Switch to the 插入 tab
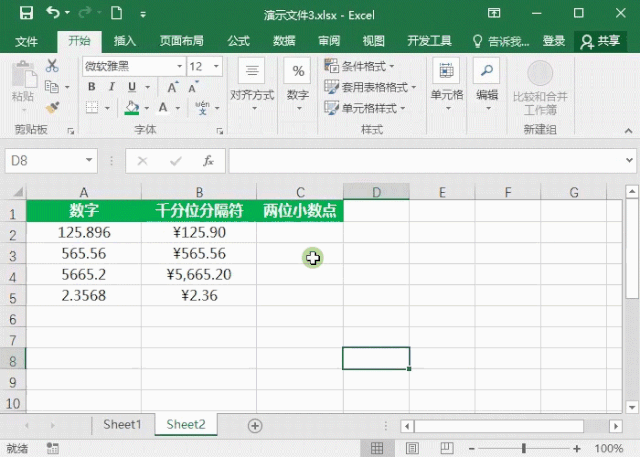Image resolution: width=640 pixels, height=457 pixels. (124, 41)
